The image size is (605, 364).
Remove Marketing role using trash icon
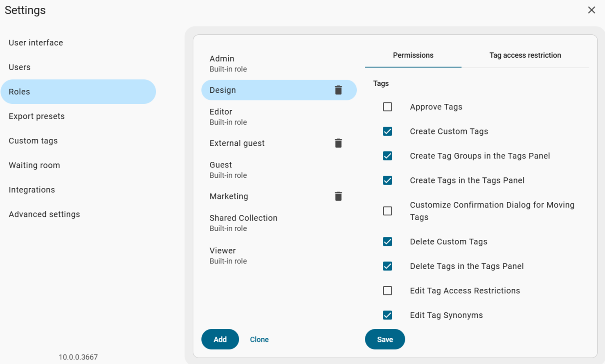click(338, 196)
